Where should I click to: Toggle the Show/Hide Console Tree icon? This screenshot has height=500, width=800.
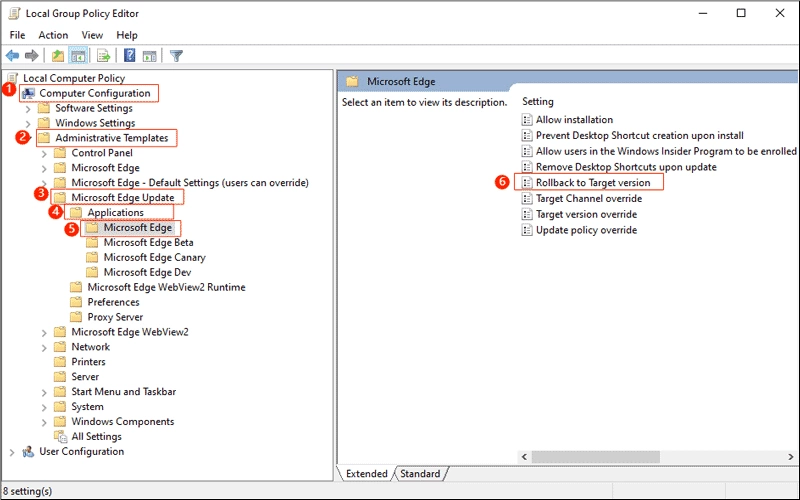[78, 56]
